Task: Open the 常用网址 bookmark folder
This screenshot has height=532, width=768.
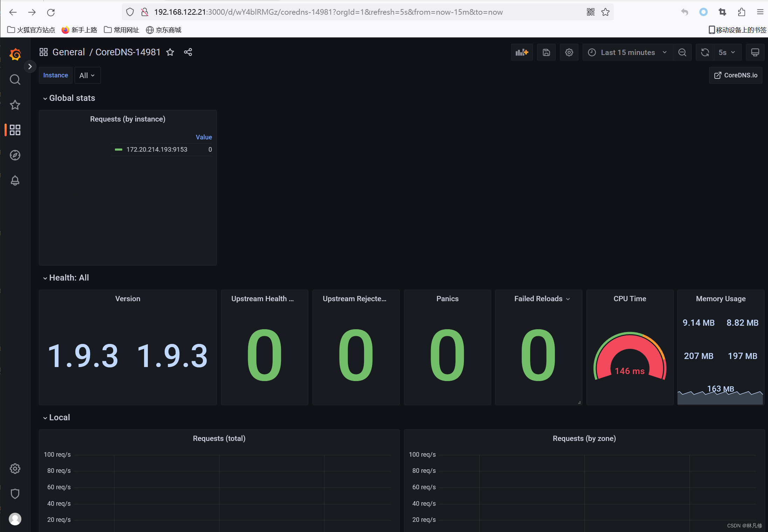Action: pos(122,30)
